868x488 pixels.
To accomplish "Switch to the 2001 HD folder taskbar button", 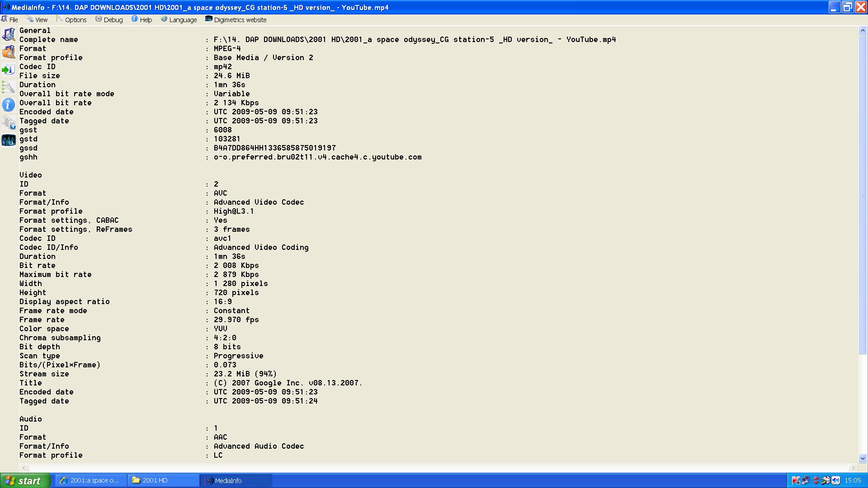I will 163,480.
